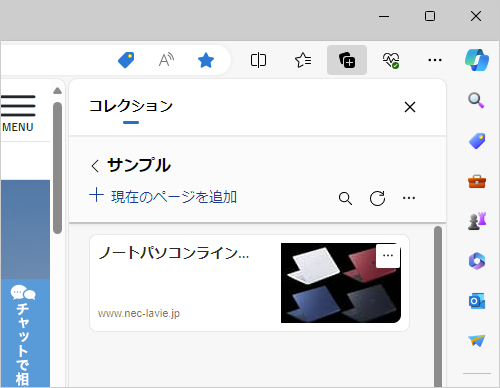Minimize the browser window

(x=384, y=16)
